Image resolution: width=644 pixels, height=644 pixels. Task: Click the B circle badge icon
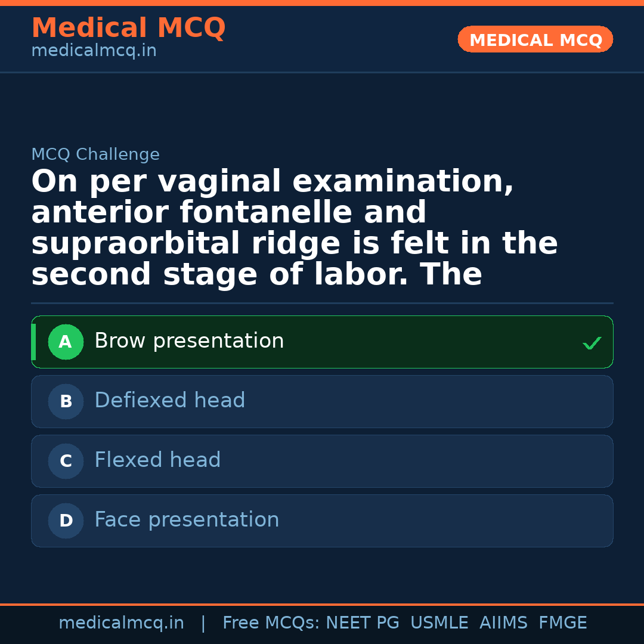tap(66, 401)
